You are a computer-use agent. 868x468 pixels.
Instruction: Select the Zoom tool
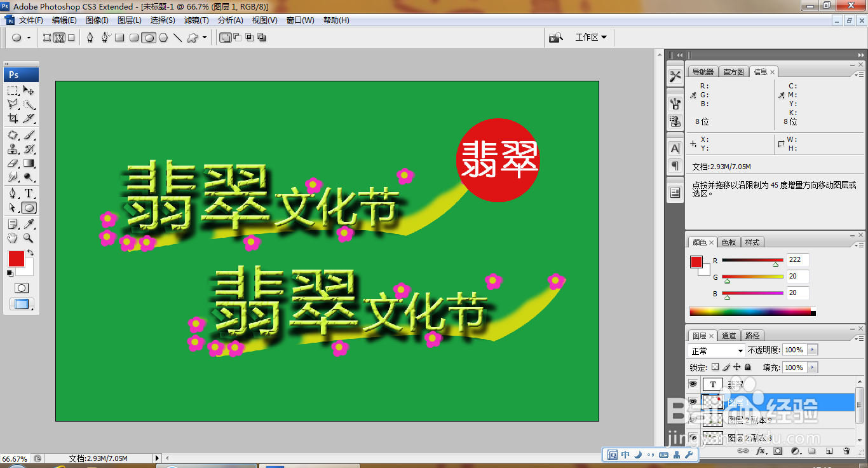[29, 238]
